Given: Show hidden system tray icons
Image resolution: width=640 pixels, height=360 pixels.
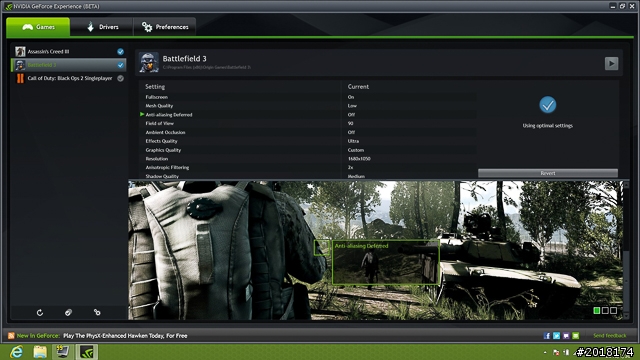Looking at the screenshot, I should tap(545, 352).
